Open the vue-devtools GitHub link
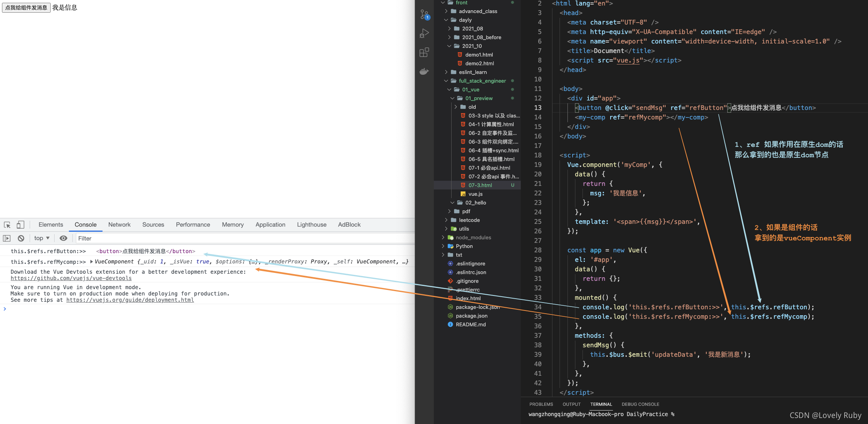 point(71,278)
